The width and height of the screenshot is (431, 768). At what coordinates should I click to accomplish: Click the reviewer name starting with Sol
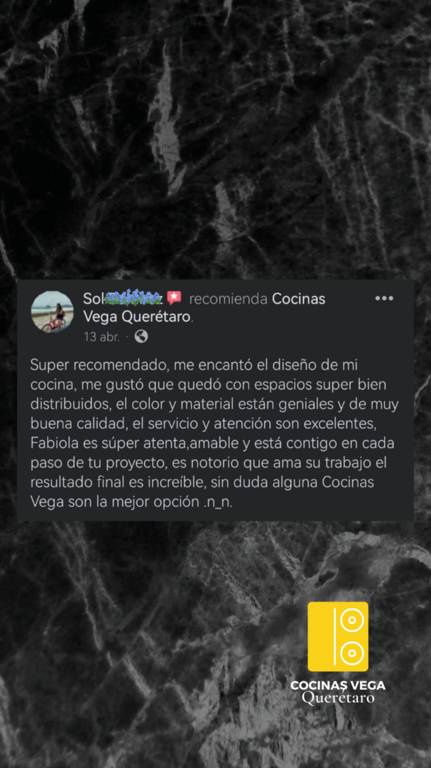122,298
